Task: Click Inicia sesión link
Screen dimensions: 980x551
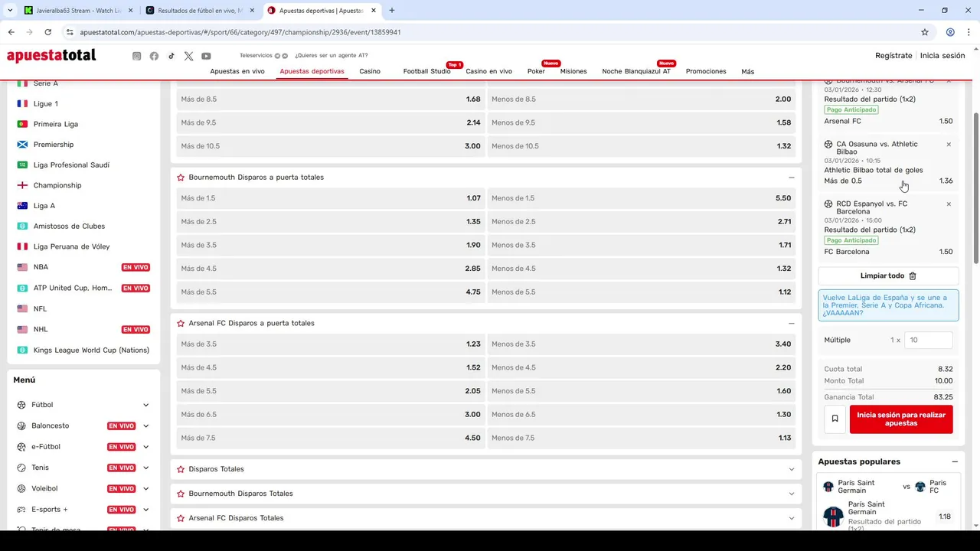Action: [x=942, y=56]
